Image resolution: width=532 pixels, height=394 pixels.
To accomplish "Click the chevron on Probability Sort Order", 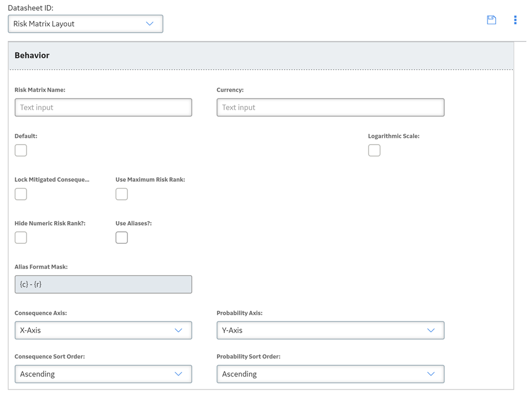I will coord(431,374).
